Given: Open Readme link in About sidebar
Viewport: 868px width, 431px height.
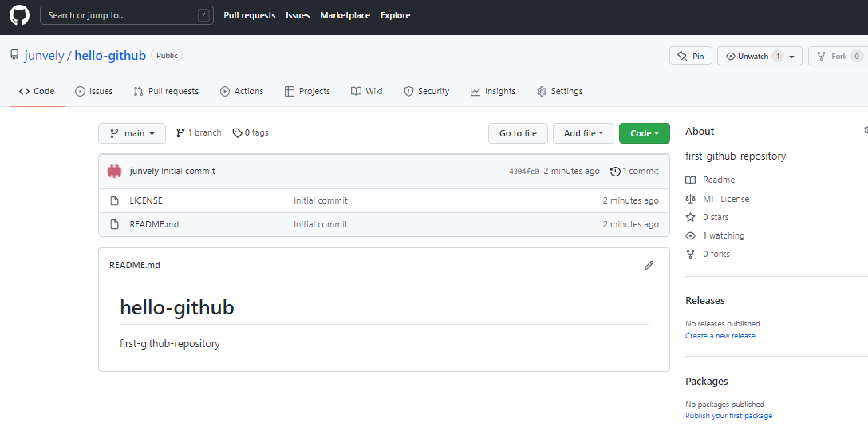Looking at the screenshot, I should (719, 180).
